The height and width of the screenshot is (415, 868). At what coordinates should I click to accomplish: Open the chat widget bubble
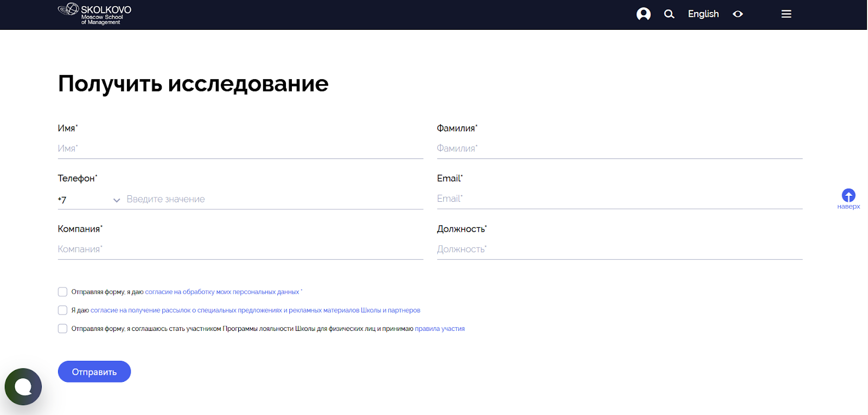[23, 387]
